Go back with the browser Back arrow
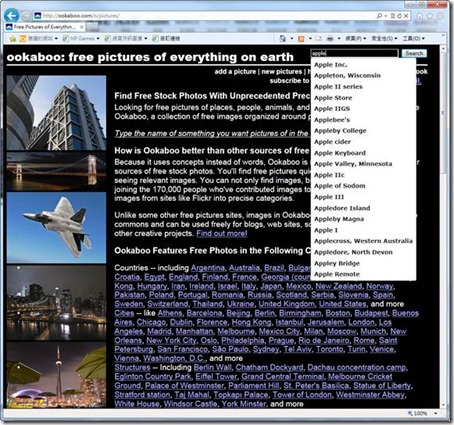This screenshot has width=454, height=425. [x=12, y=15]
